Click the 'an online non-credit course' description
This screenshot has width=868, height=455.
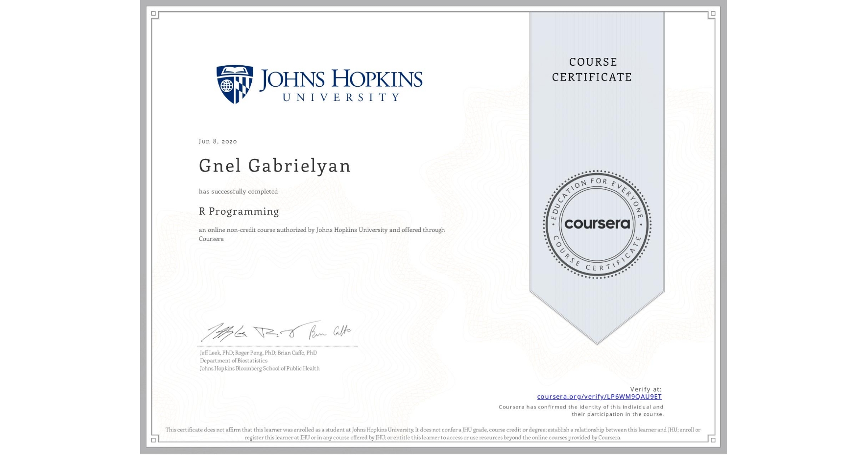click(x=322, y=234)
